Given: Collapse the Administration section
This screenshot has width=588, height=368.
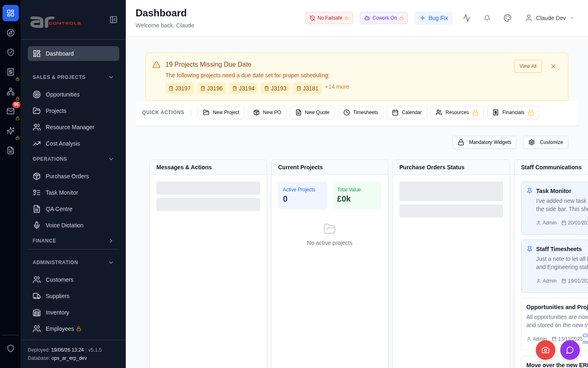Looking at the screenshot, I should click(73, 263).
